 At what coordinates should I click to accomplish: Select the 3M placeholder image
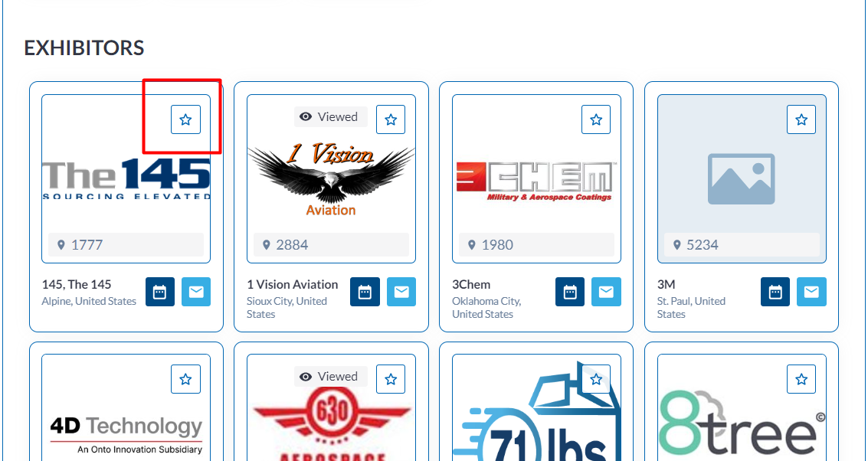click(742, 178)
